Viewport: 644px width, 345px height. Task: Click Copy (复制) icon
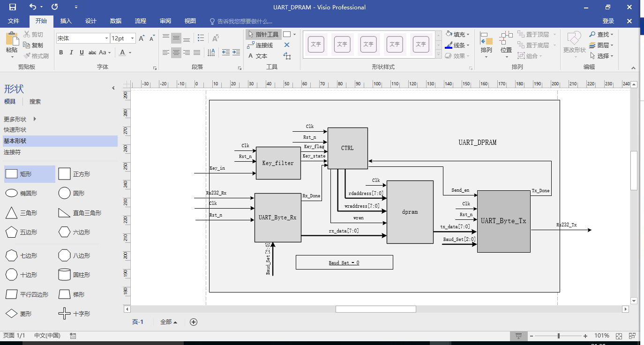click(26, 45)
